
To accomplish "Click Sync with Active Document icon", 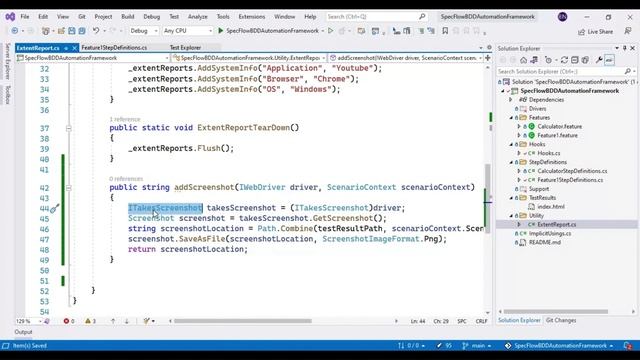I will pyautogui.click(x=564, y=60).
